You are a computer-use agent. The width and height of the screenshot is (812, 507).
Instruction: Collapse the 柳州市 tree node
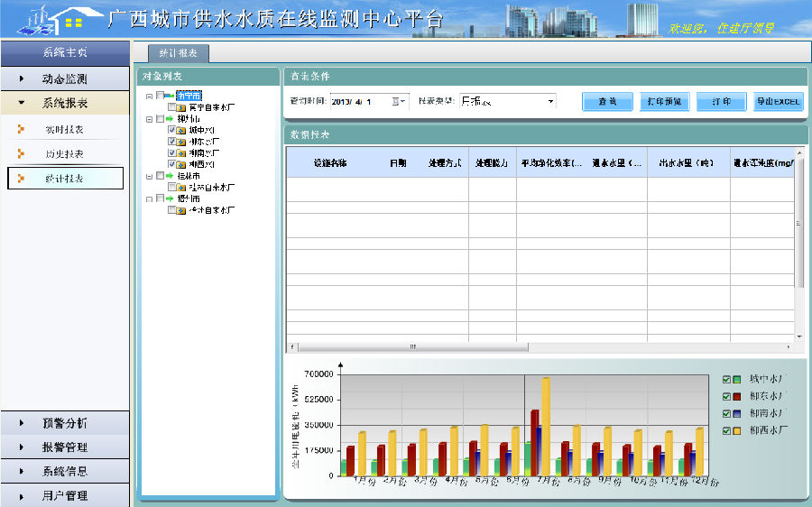tap(149, 119)
